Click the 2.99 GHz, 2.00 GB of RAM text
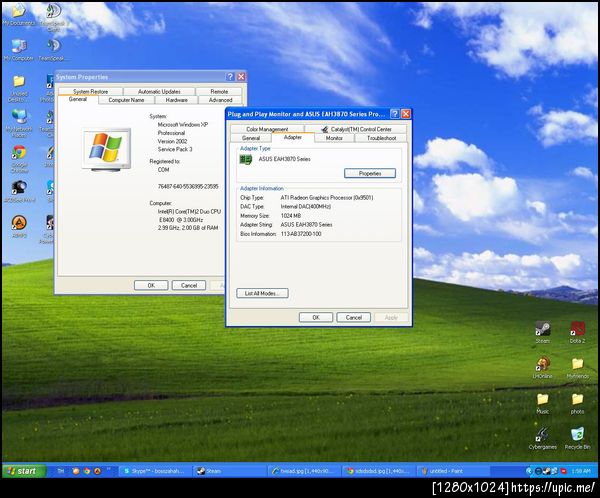This screenshot has height=498, width=600. click(x=188, y=228)
